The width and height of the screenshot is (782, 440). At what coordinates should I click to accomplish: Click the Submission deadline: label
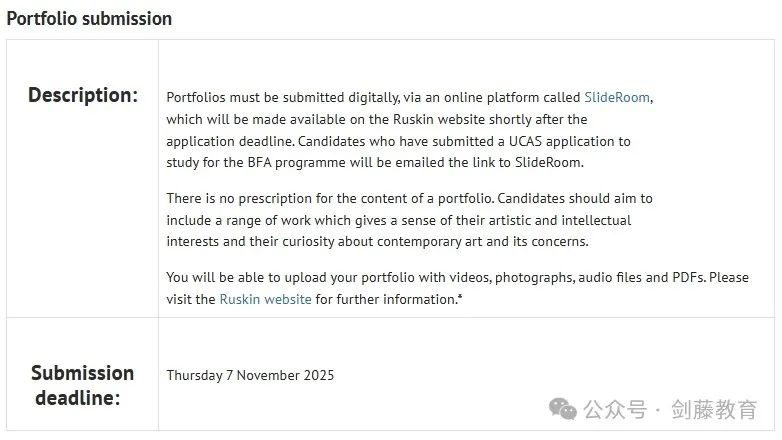82,385
